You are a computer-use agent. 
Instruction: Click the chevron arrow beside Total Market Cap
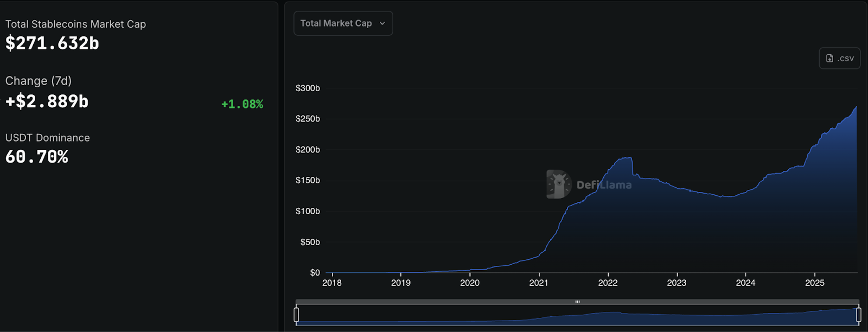coord(382,23)
